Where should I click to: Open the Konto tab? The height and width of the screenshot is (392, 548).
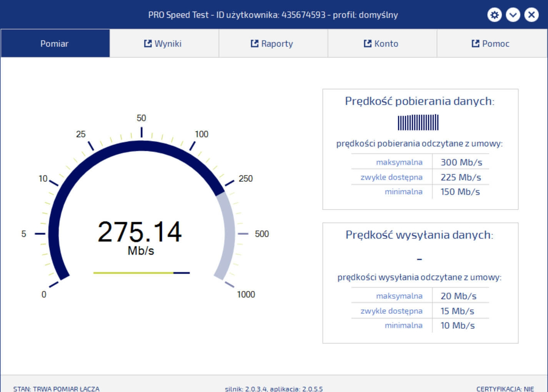pyautogui.click(x=382, y=43)
